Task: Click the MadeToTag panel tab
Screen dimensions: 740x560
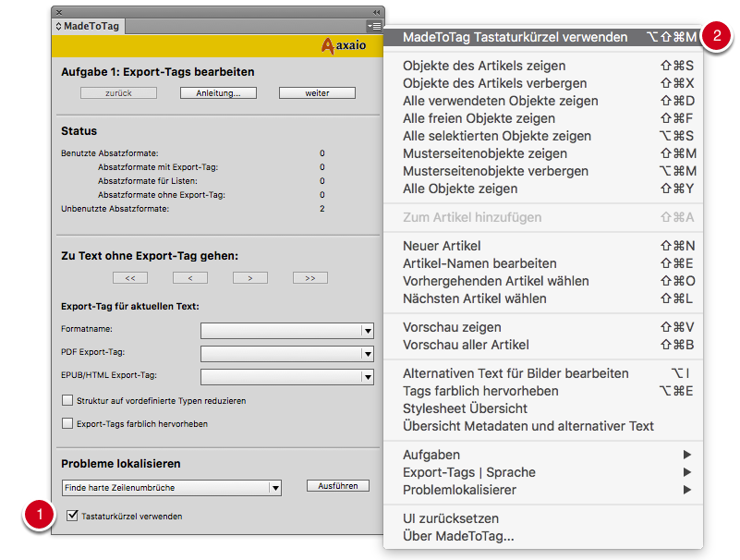Action: (x=89, y=27)
